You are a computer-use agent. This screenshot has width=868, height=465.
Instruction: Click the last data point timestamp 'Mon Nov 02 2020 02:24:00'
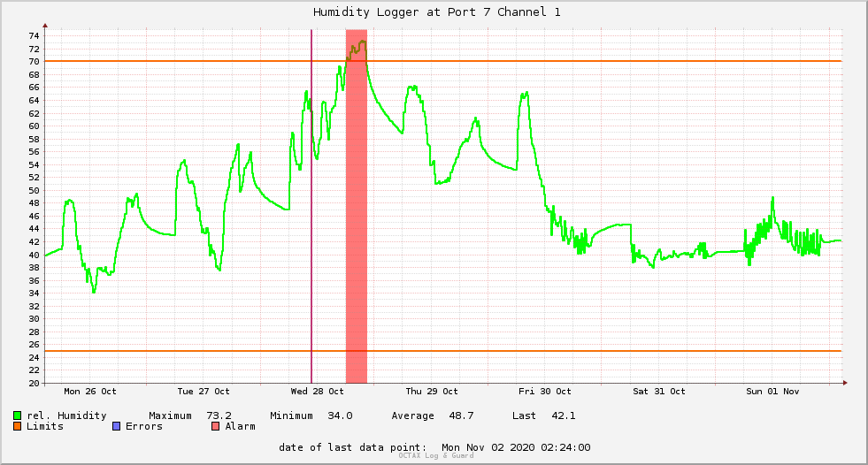[516, 447]
